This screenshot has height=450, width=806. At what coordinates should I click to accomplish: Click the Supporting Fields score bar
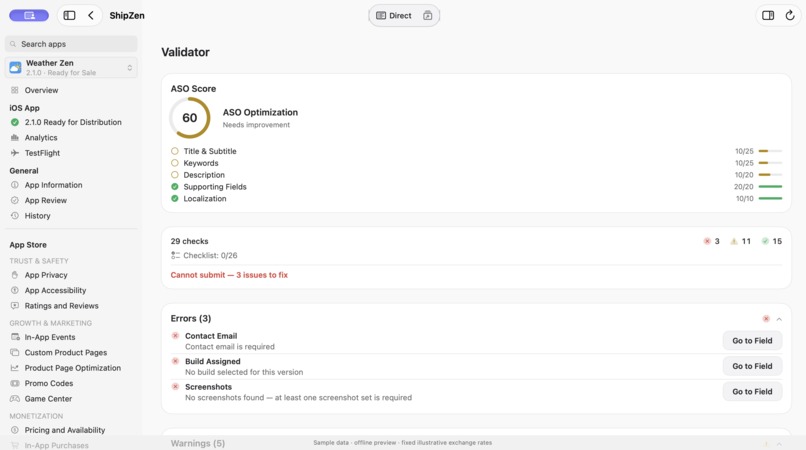[x=770, y=186]
